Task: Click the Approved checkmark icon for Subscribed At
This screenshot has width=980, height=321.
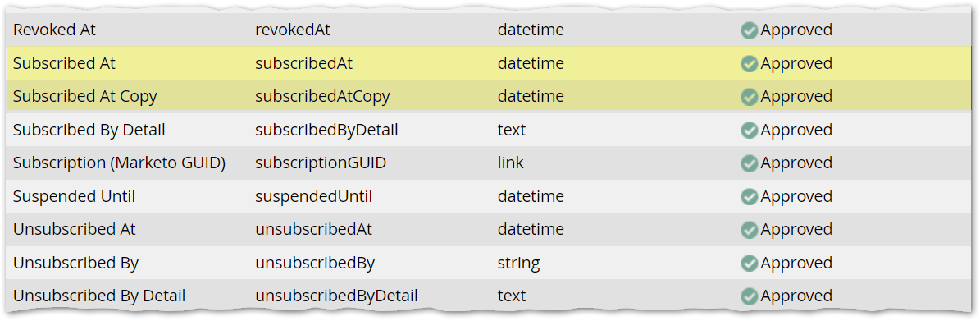Action: click(749, 64)
